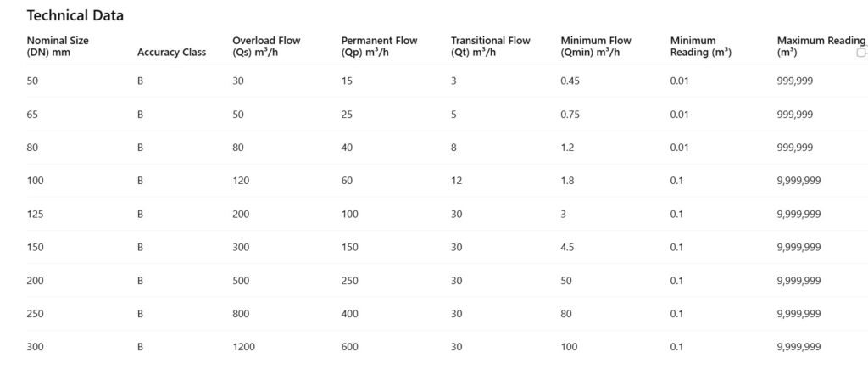This screenshot has width=868, height=380.
Task: Click the Transitional Flow (Qt) column header
Action: 490,46
